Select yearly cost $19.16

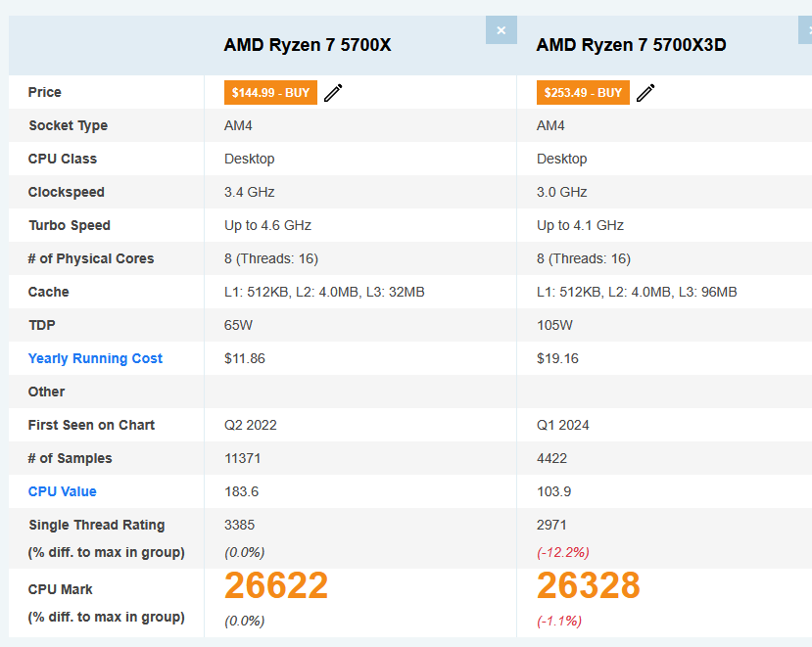tap(557, 358)
